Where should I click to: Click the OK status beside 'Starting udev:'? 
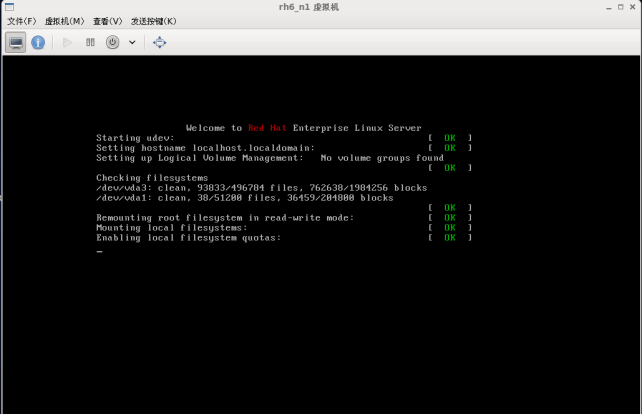(x=450, y=138)
